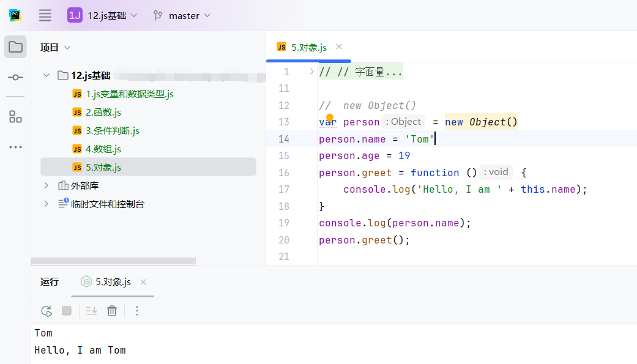Click the Stop run button
This screenshot has height=364, width=637.
[x=67, y=311]
